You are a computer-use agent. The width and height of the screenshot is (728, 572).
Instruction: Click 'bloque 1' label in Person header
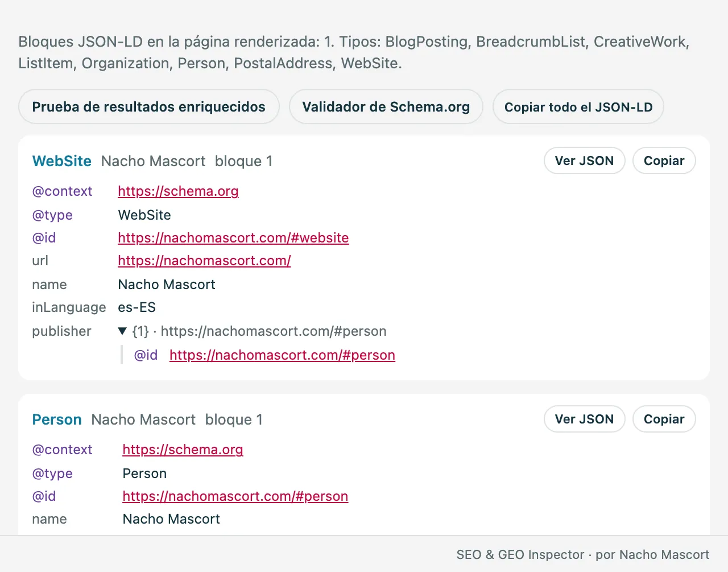click(x=234, y=419)
